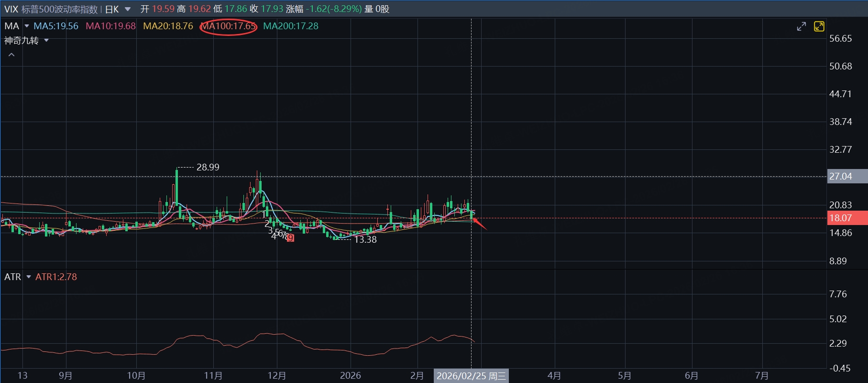Click the gray 27.04 crosshair price tag
Image resolution: width=868 pixels, height=383 pixels.
[x=846, y=176]
